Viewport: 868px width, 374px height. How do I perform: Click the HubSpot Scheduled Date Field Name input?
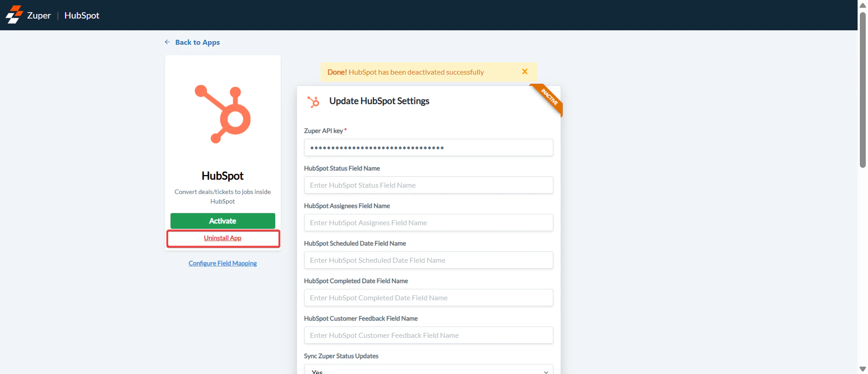pos(429,260)
